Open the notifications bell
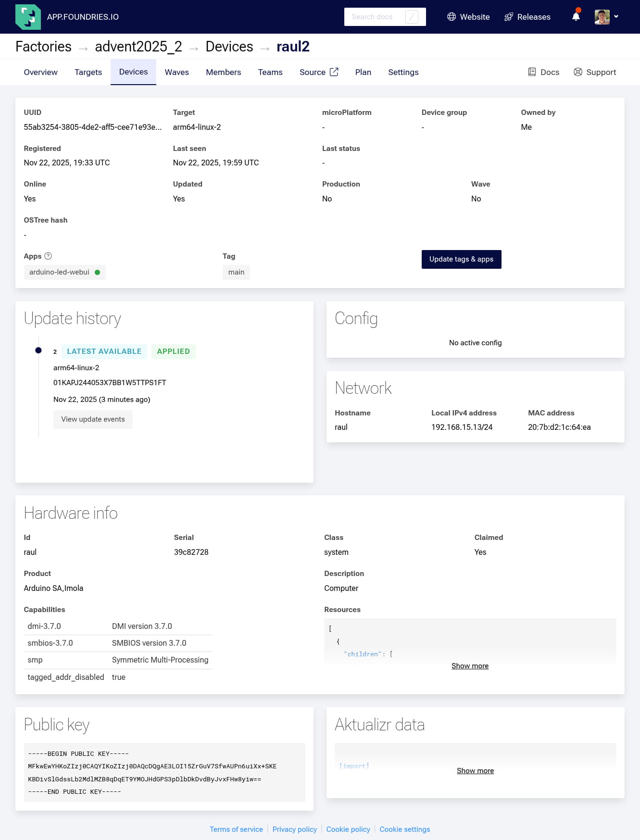 click(576, 17)
